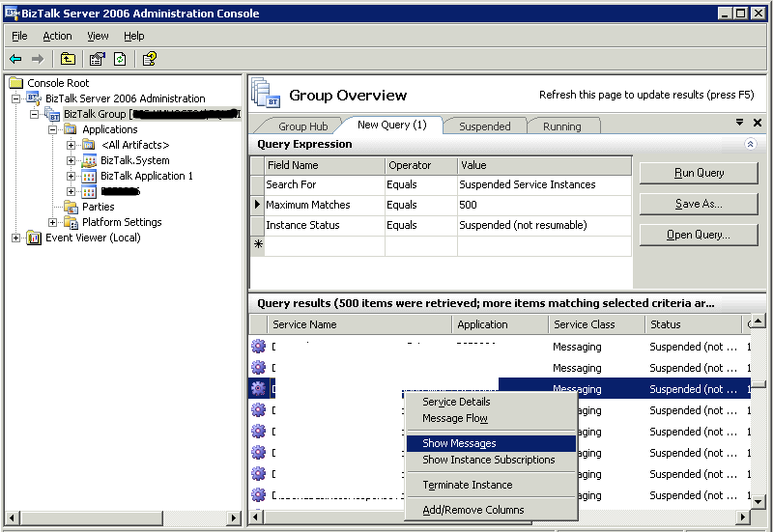Open the File menu

coord(19,36)
